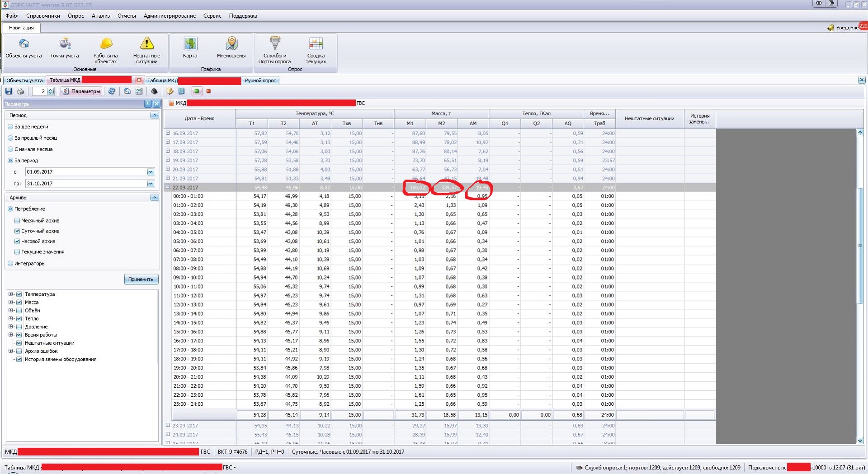Select the За прошлый месяц period
The width and height of the screenshot is (868, 474).
coord(32,138)
